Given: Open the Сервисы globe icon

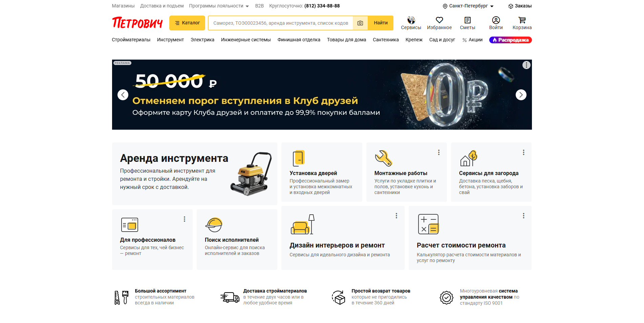Looking at the screenshot, I should [x=411, y=20].
